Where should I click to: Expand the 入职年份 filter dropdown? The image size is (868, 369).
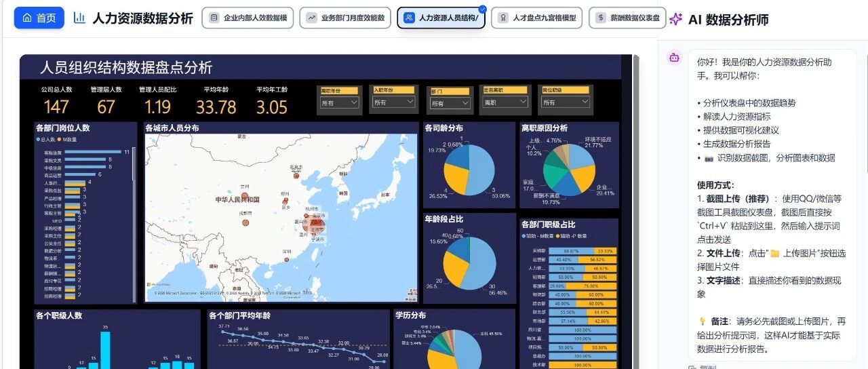pyautogui.click(x=393, y=102)
